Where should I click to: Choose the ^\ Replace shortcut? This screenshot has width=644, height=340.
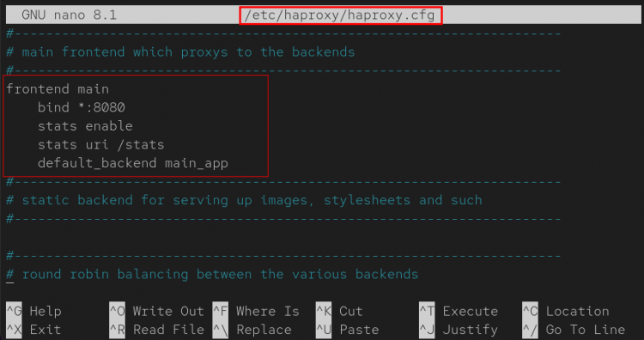pyautogui.click(x=252, y=330)
